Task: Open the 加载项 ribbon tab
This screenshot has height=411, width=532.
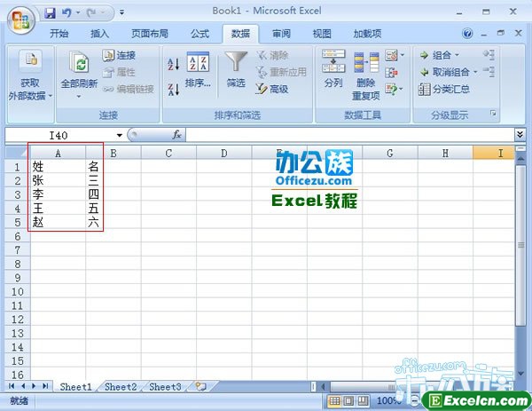Action: (367, 34)
